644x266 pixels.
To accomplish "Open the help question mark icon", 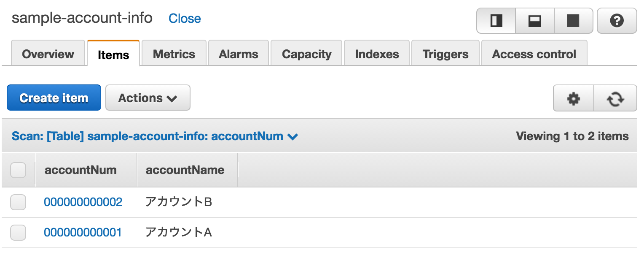I will [x=617, y=21].
